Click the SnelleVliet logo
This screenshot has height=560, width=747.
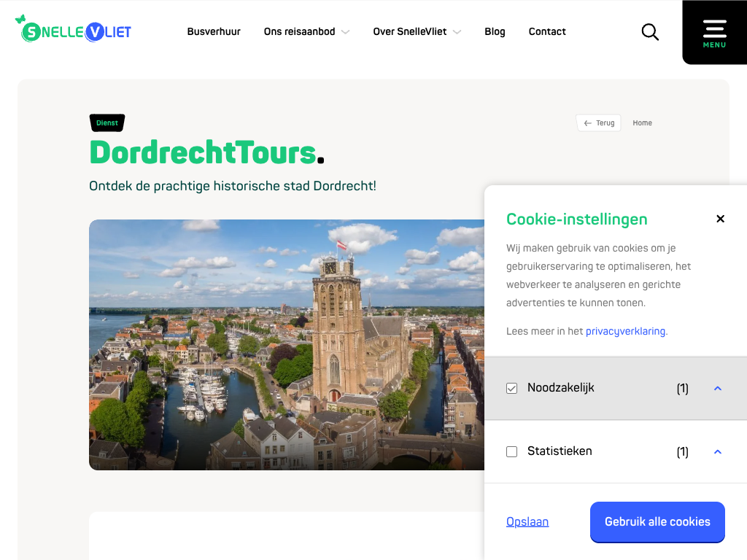73,29
